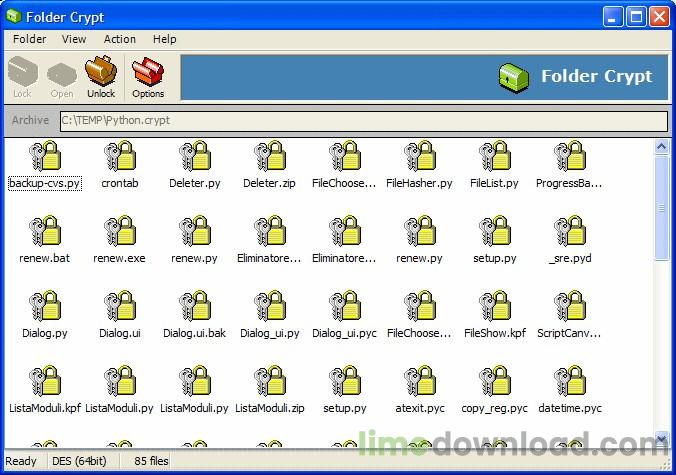
Task: Click the Unlock toolbar button
Action: 101,77
